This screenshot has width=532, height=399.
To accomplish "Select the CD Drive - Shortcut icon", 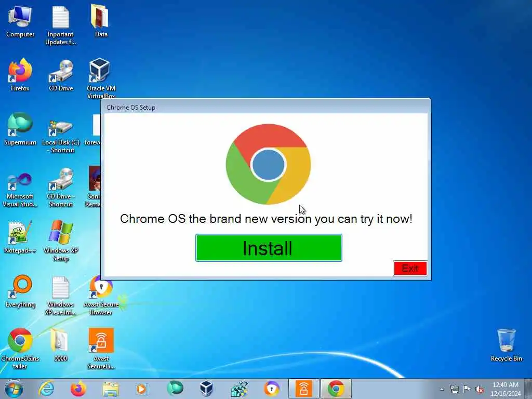I will point(61,187).
